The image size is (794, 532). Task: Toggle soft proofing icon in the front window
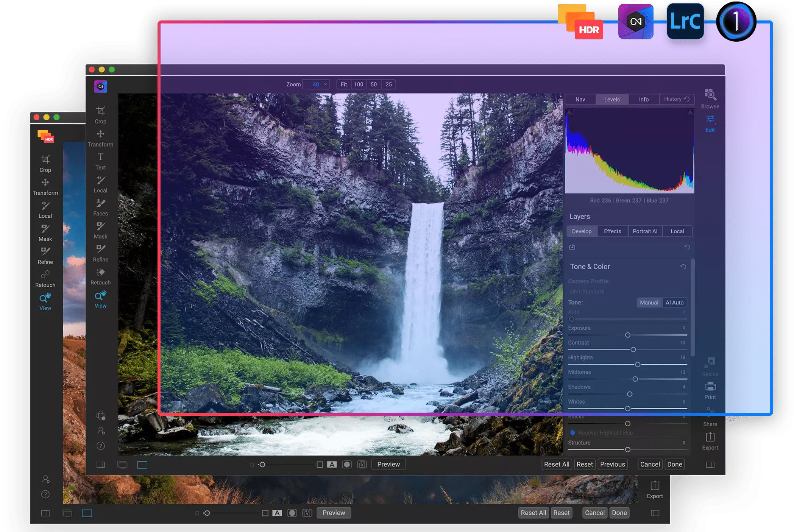coord(362,465)
